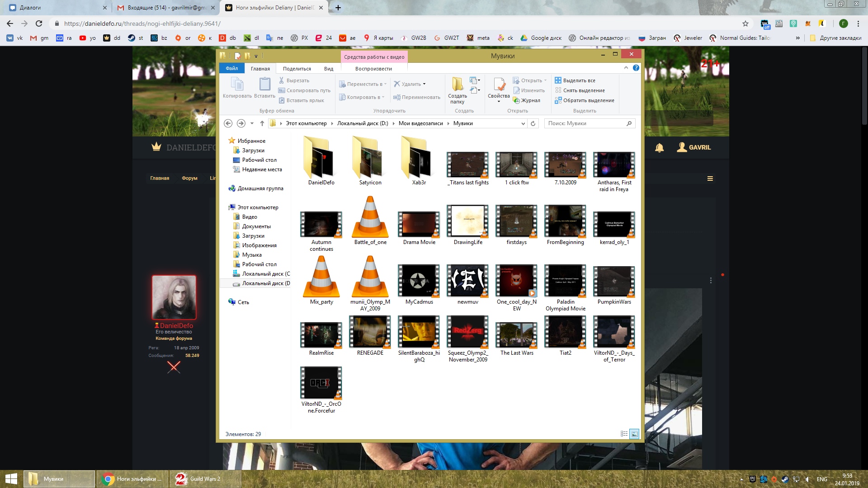Viewport: 868px width, 488px height.
Task: Click Invert selection (Обратить выделение)
Action: click(x=585, y=100)
